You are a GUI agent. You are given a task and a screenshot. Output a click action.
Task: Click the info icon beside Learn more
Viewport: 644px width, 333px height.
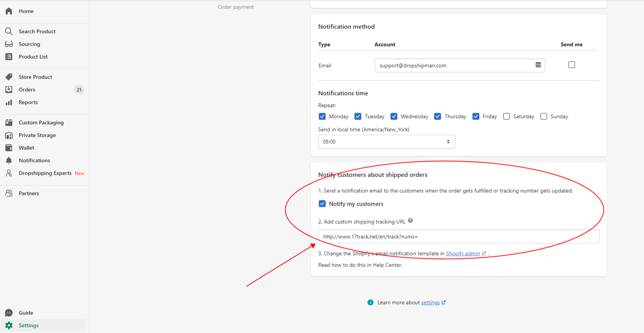click(x=371, y=302)
